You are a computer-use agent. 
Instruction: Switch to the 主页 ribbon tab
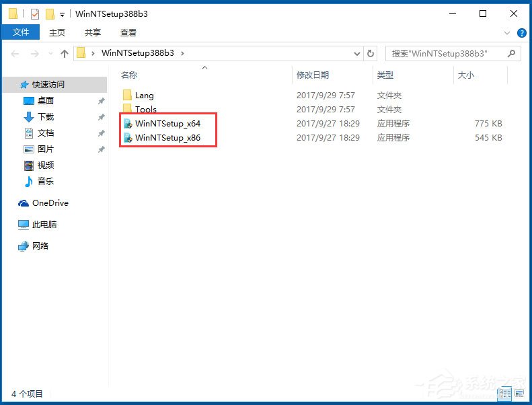[56, 32]
